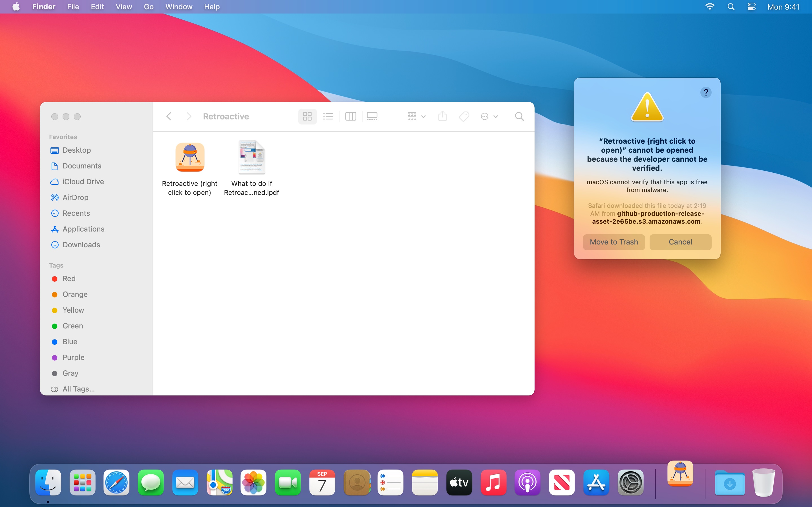Click the Finder search magnifier icon

[x=519, y=116]
